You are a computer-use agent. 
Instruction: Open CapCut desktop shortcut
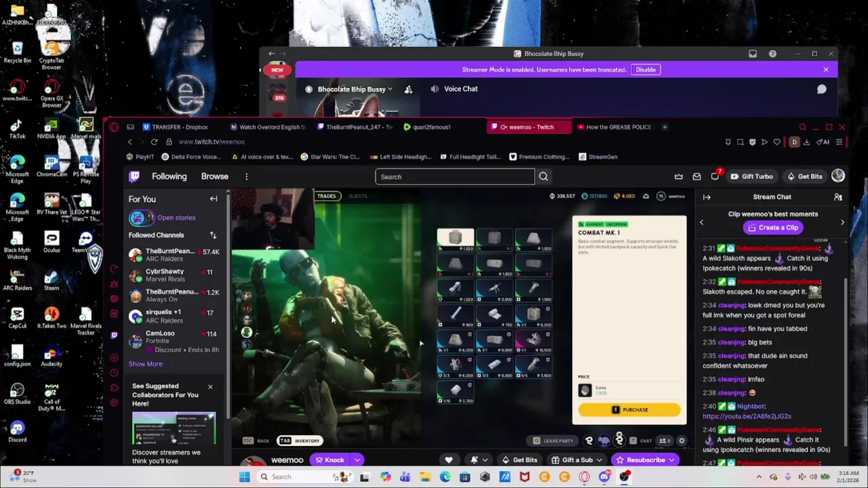tap(17, 317)
